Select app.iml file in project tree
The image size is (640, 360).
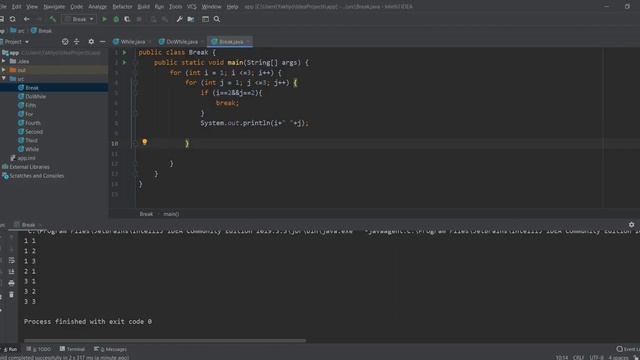pyautogui.click(x=26, y=158)
